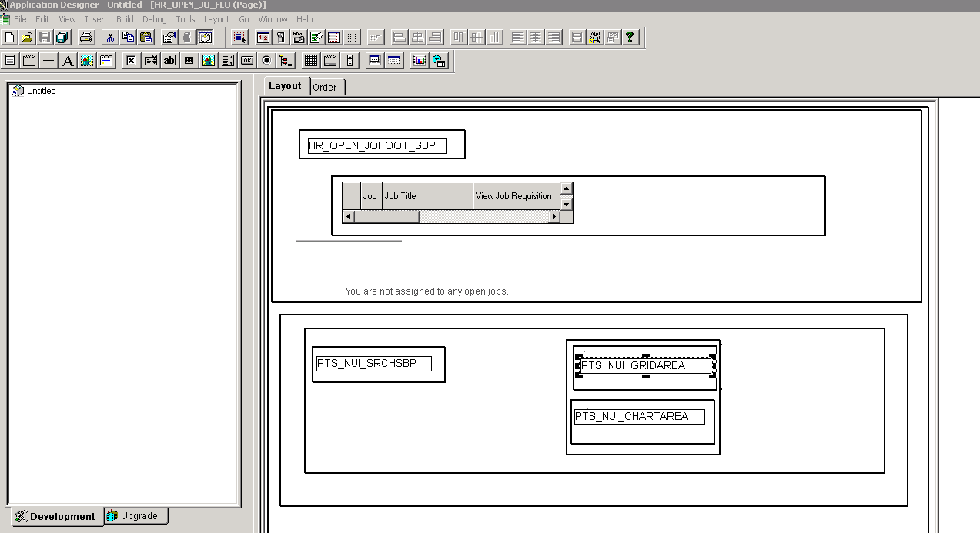This screenshot has width=980, height=533.
Task: Choose the Push Button 'OK' tool
Action: tap(247, 61)
